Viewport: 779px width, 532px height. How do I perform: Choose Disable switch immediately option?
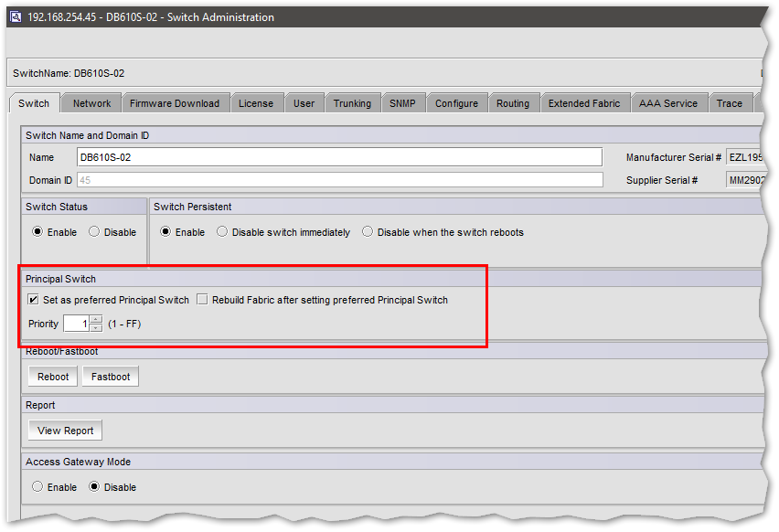click(222, 232)
